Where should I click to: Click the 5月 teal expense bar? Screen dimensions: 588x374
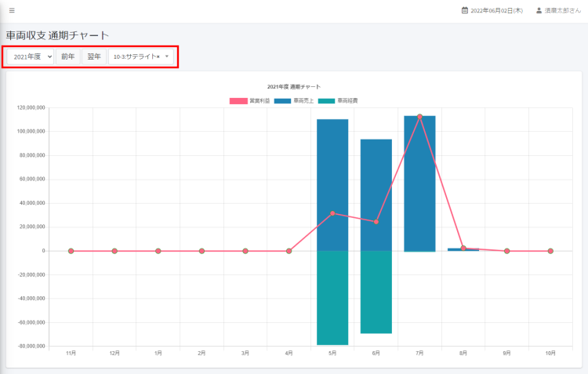(x=332, y=298)
